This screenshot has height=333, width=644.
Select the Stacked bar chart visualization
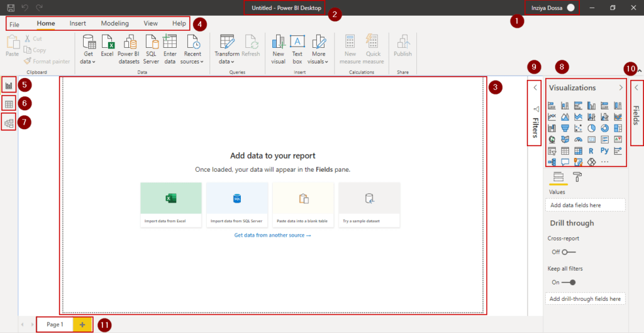[552, 106]
